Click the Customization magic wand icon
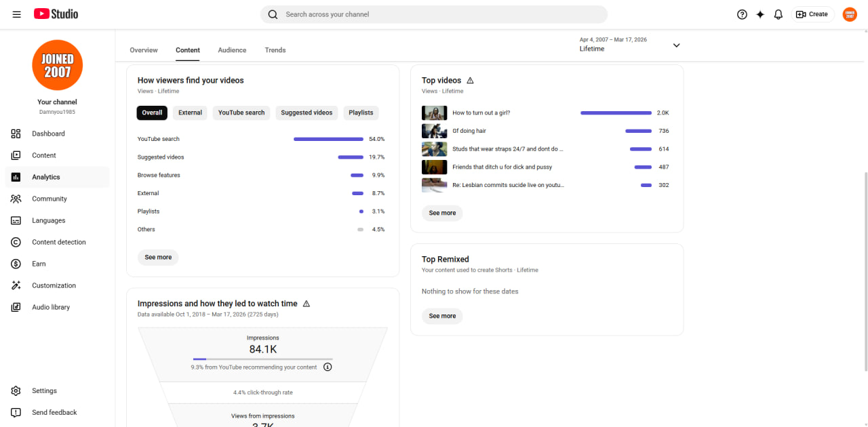Image resolution: width=868 pixels, height=427 pixels. tap(16, 285)
